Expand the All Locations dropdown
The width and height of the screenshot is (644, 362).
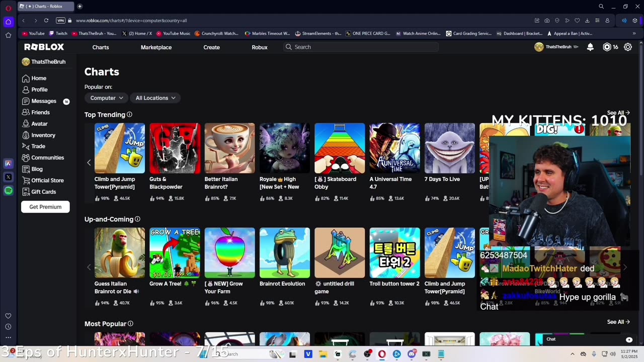155,98
